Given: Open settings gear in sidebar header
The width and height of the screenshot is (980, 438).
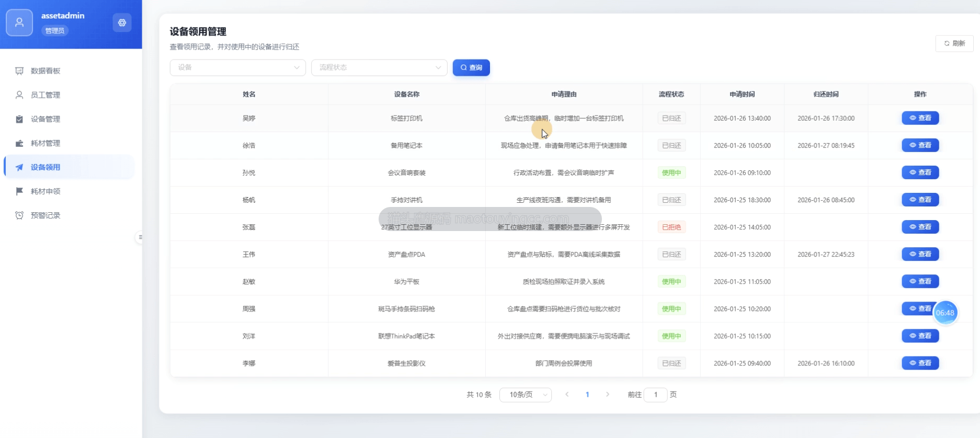Looking at the screenshot, I should coord(122,22).
